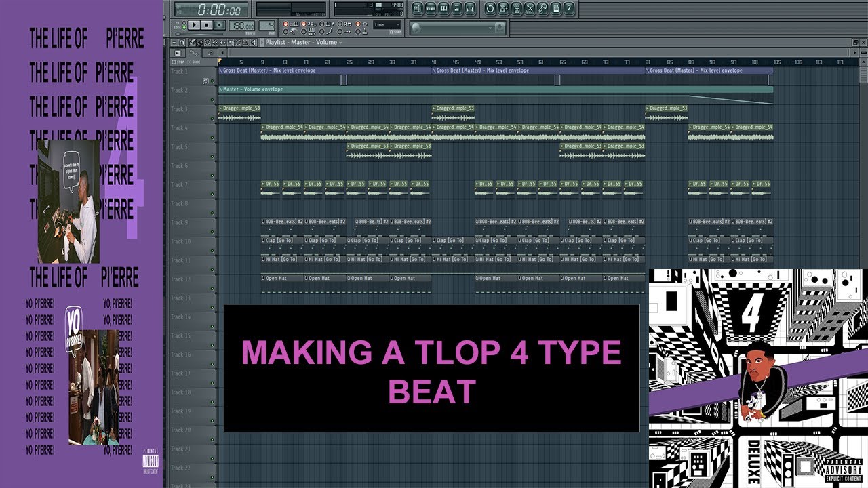
Task: Open the Step Sequencer window icon
Action: click(431, 8)
